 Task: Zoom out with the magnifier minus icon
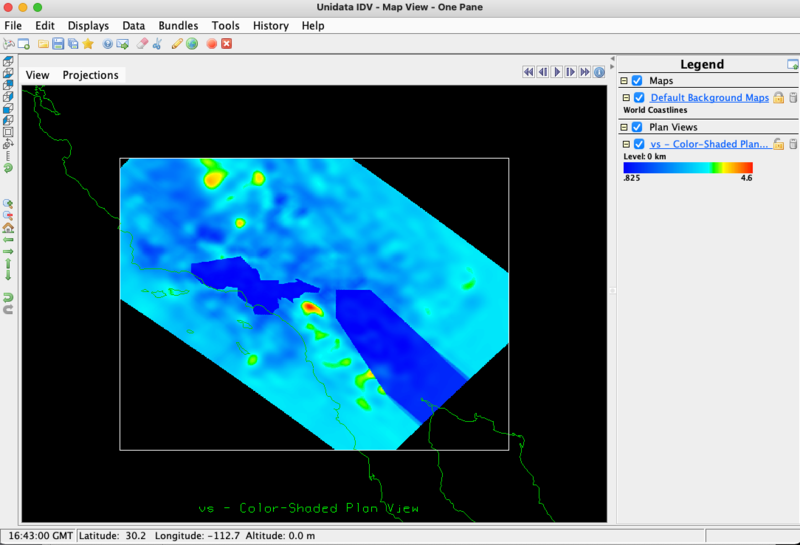[8, 216]
